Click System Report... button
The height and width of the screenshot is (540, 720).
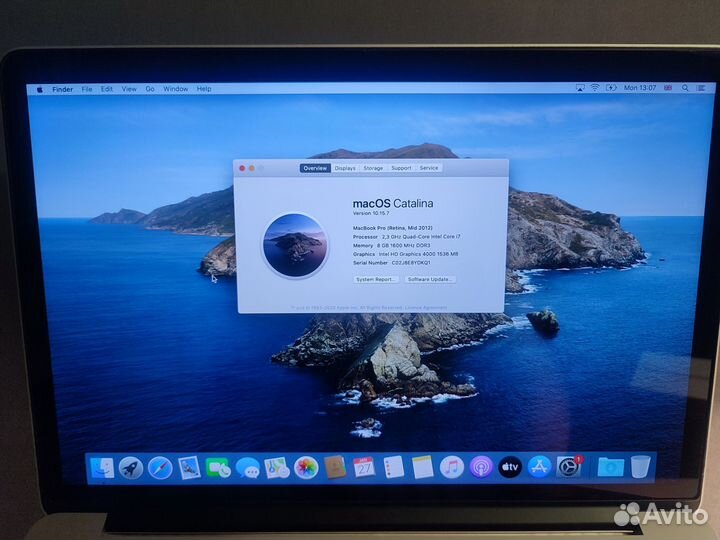375,279
